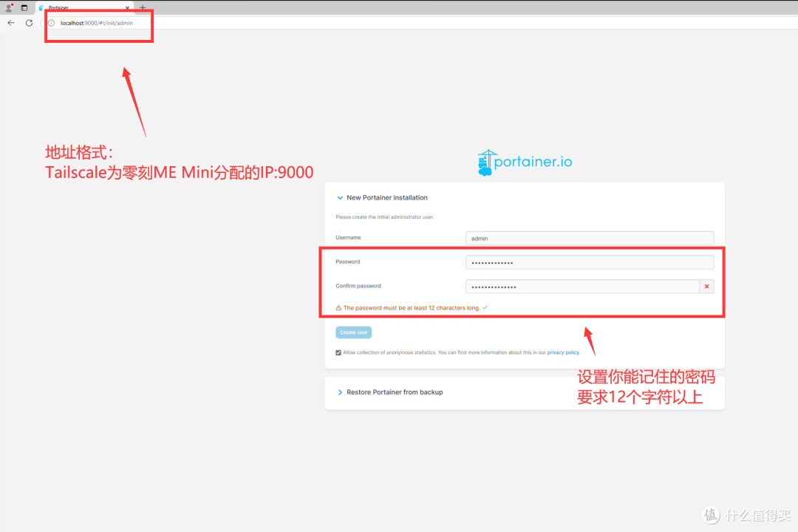Click the Password input field

(x=590, y=262)
